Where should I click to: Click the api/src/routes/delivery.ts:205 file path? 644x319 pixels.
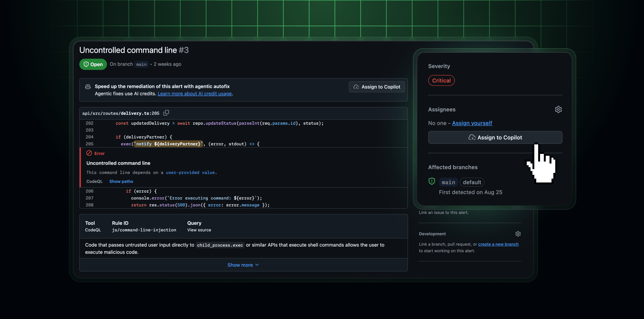tap(121, 113)
